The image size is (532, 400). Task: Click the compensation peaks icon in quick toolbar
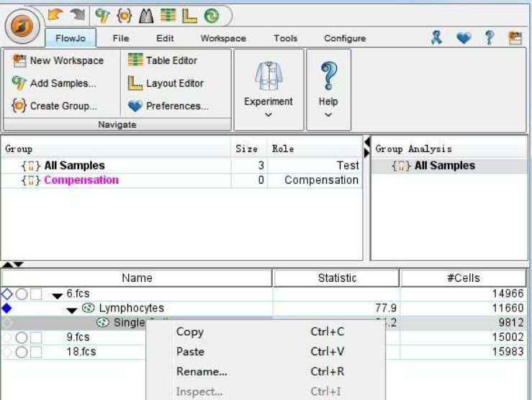tap(146, 16)
